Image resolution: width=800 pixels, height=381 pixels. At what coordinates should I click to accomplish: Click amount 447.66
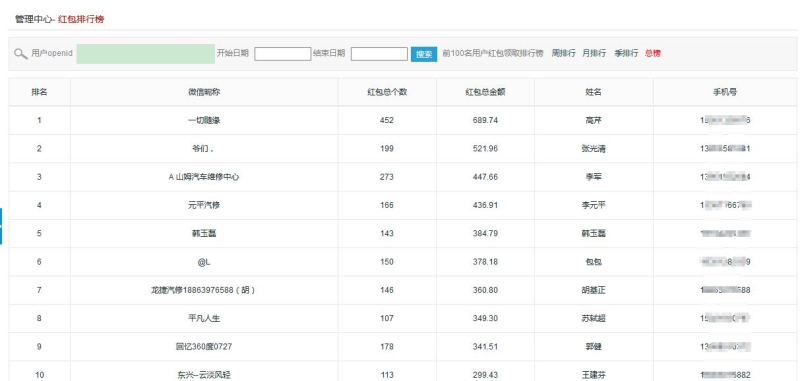click(x=485, y=177)
